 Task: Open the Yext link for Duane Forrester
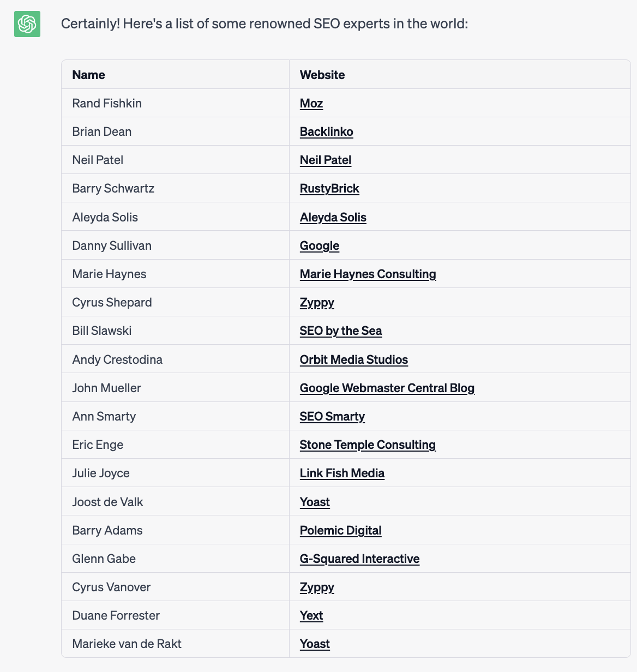pos(311,615)
